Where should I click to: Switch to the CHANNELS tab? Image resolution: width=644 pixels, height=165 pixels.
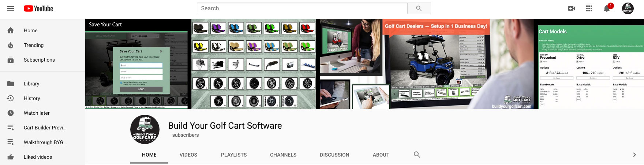283,155
